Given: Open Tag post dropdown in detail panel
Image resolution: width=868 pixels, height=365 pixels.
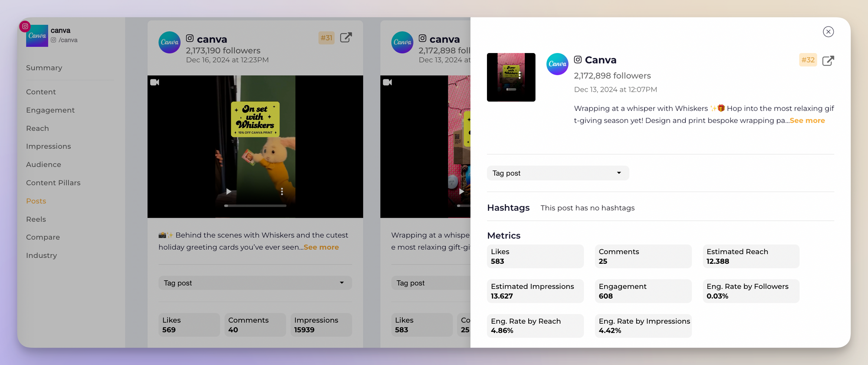Looking at the screenshot, I should 558,173.
